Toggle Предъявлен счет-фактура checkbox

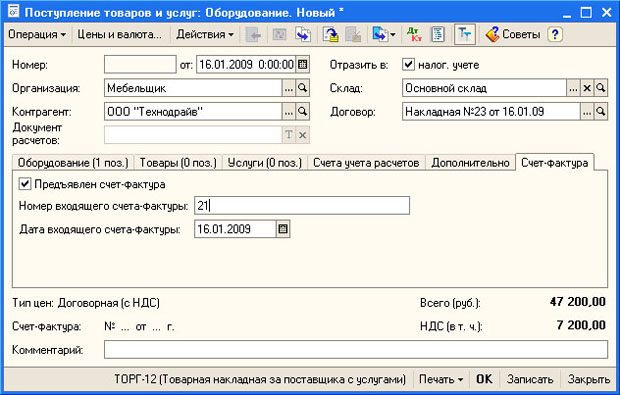(25, 184)
